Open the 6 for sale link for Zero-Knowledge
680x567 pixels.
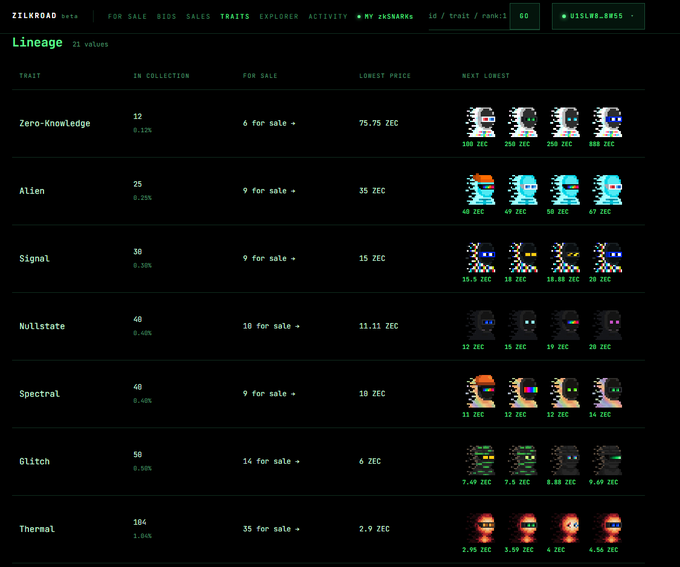click(x=269, y=123)
